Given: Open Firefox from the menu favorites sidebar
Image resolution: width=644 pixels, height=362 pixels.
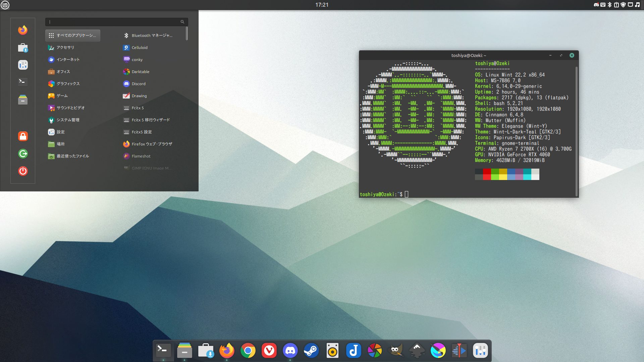Looking at the screenshot, I should pyautogui.click(x=23, y=30).
